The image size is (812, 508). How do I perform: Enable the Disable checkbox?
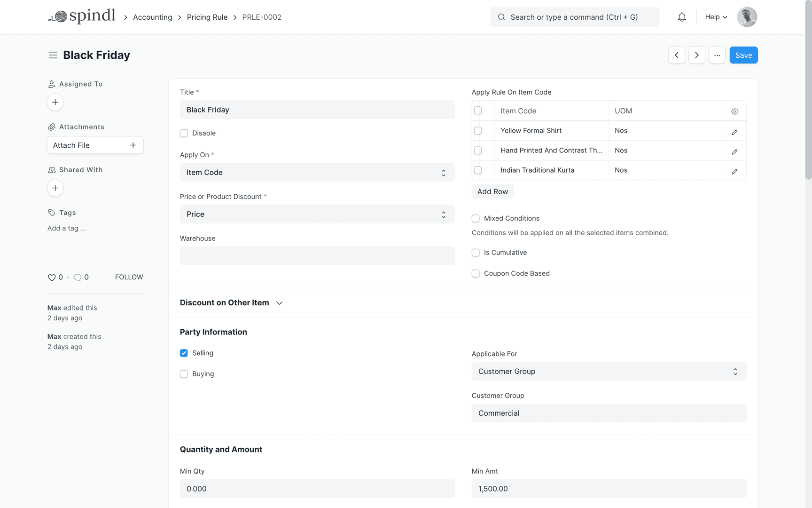point(184,133)
